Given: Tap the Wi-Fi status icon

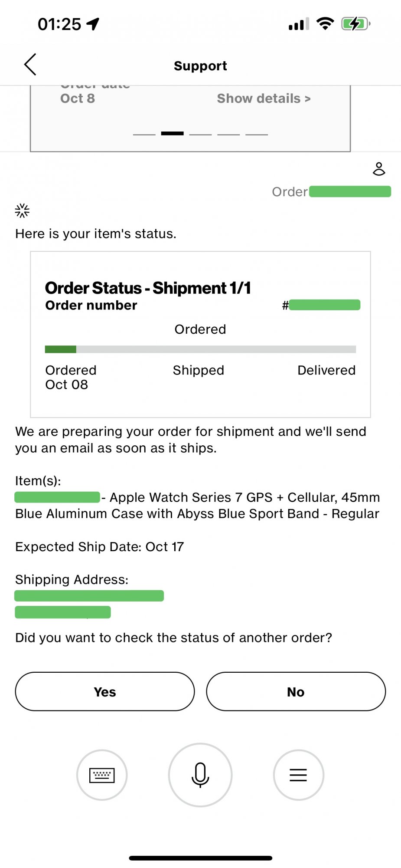Looking at the screenshot, I should coord(325,23).
